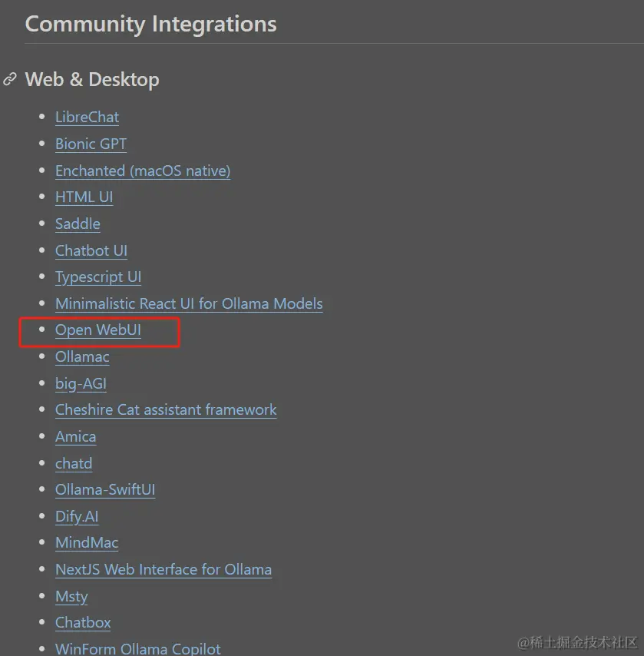Open the big-AGI link
The width and height of the screenshot is (644, 656).
click(81, 383)
